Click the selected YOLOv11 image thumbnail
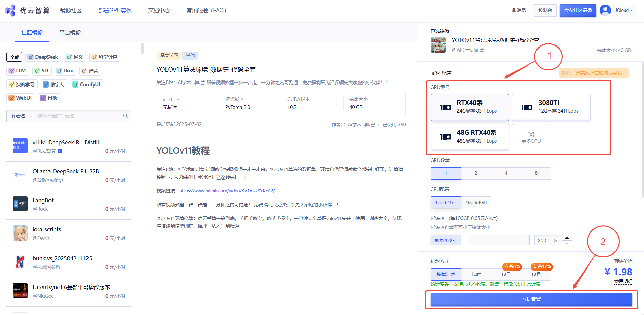The image size is (644, 315). (x=438, y=45)
